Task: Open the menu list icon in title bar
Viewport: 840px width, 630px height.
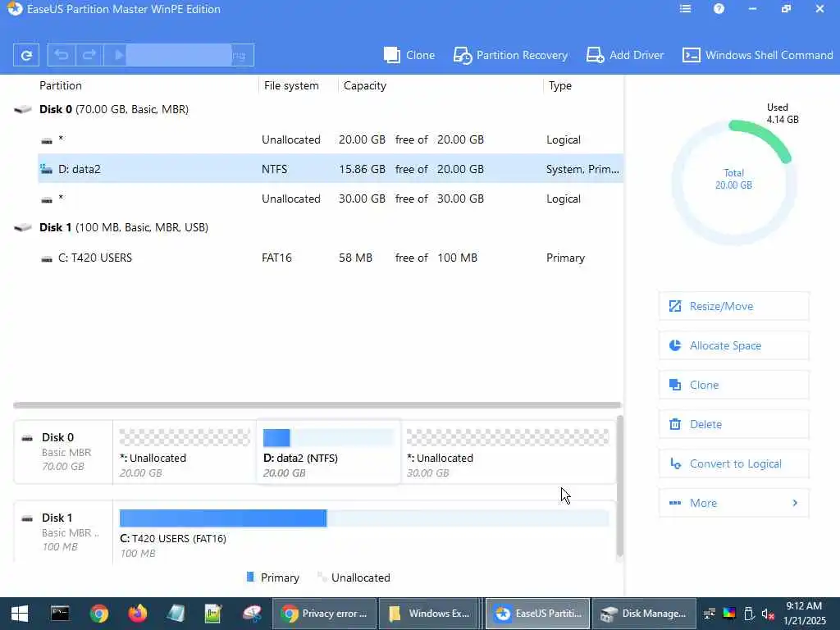Action: click(685, 9)
